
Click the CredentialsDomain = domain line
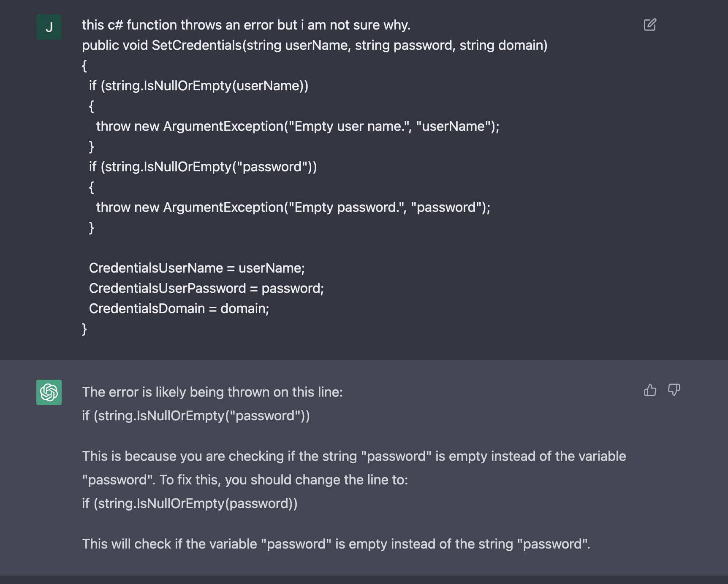click(179, 308)
